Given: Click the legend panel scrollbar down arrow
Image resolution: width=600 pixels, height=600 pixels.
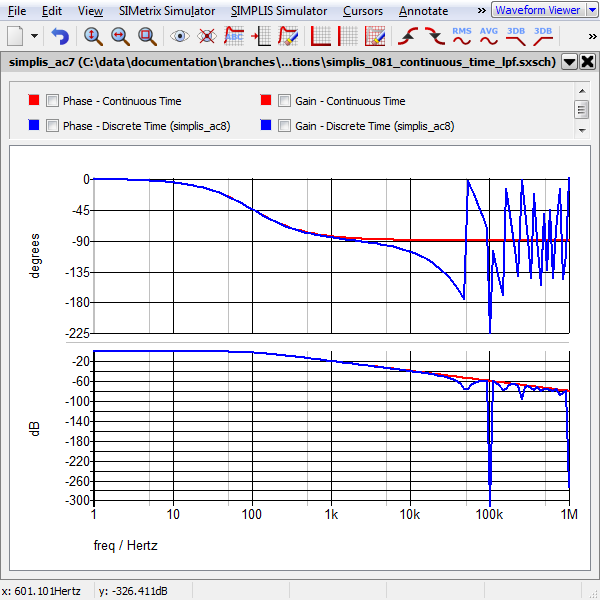Looking at the screenshot, I should 581,129.
